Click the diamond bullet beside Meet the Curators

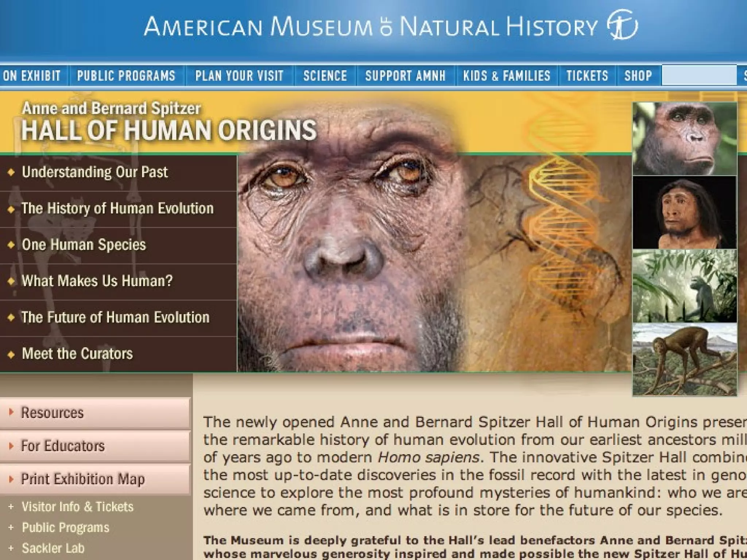tap(11, 354)
